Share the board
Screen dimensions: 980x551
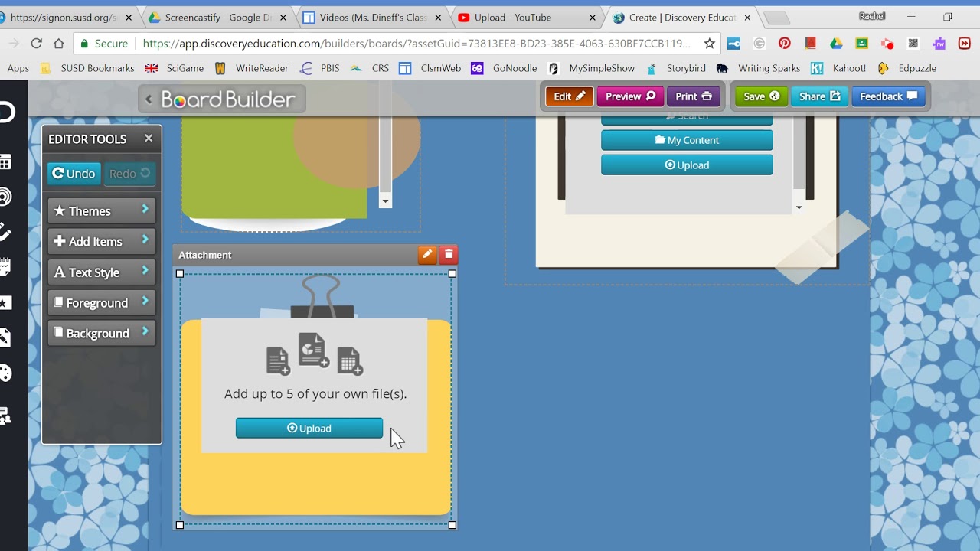click(x=820, y=96)
